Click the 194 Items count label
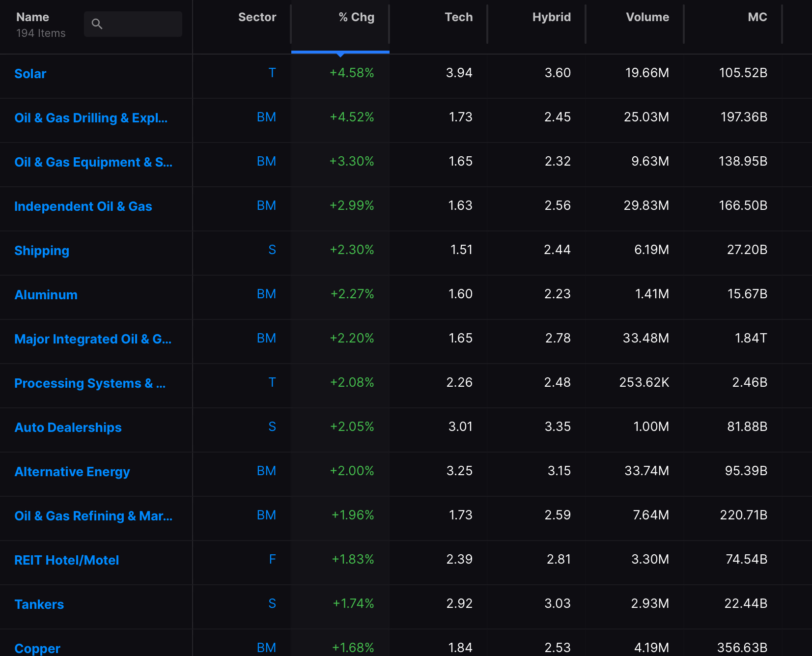 pos(41,33)
